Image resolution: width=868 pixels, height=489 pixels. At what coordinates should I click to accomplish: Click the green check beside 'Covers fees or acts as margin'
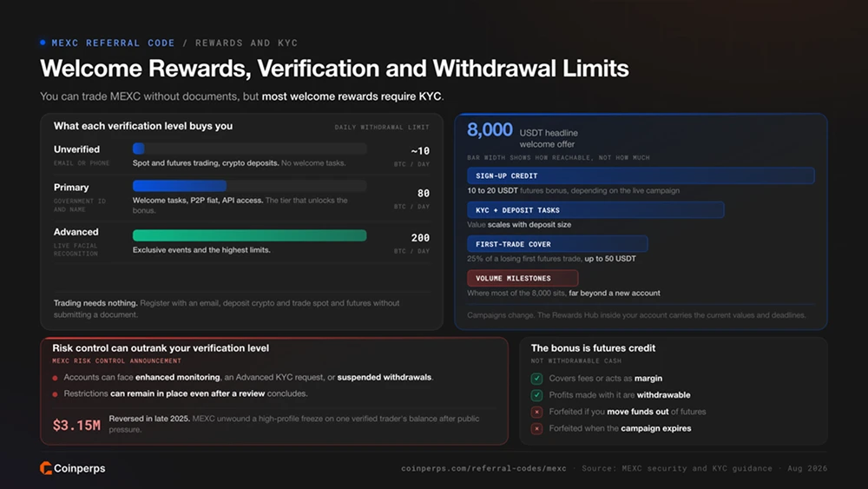[536, 378]
